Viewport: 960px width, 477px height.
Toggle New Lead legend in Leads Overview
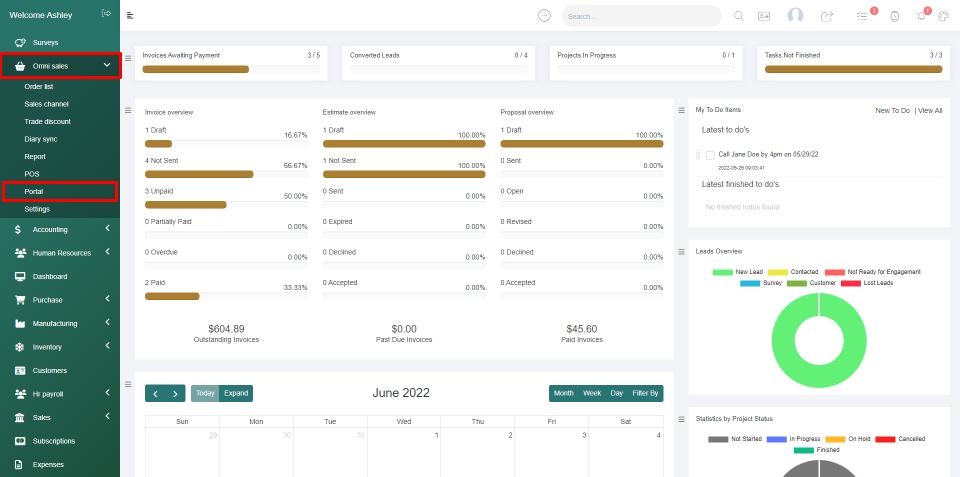pyautogui.click(x=738, y=272)
